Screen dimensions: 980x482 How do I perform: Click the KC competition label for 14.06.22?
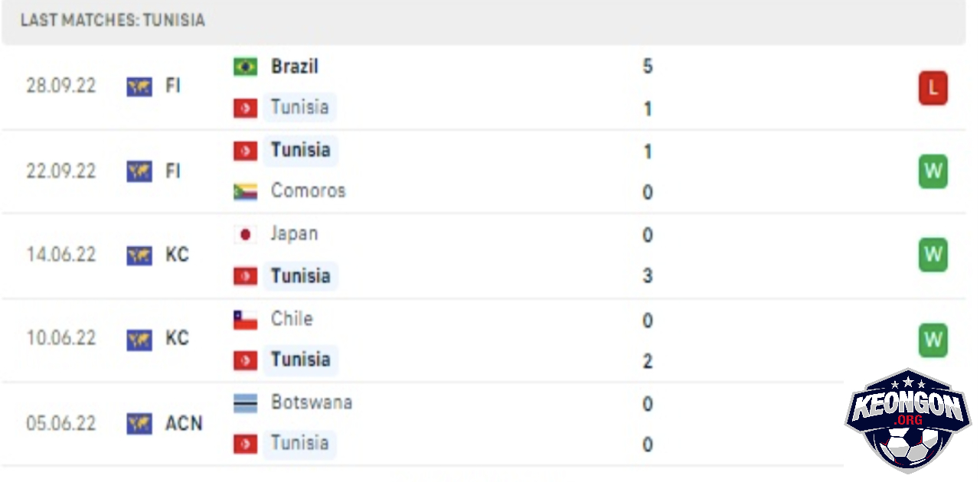[x=177, y=255]
